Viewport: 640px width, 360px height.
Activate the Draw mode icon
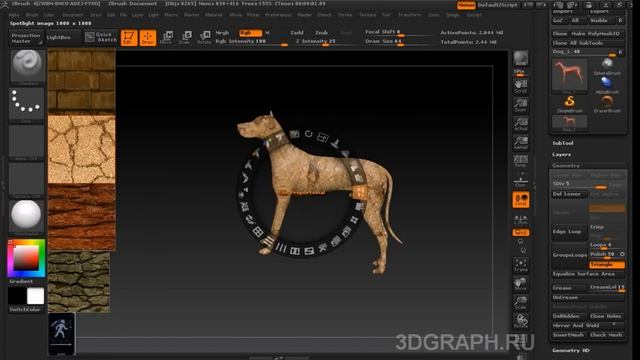pyautogui.click(x=148, y=38)
